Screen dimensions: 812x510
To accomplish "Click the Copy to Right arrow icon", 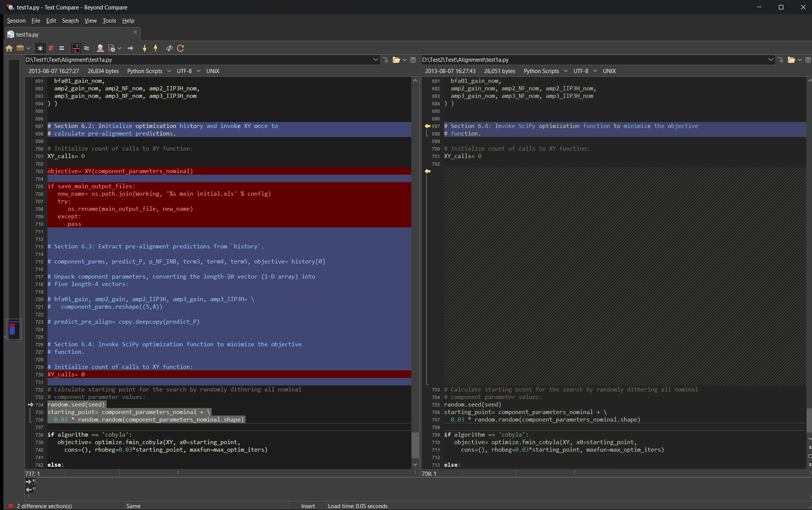I will [131, 48].
